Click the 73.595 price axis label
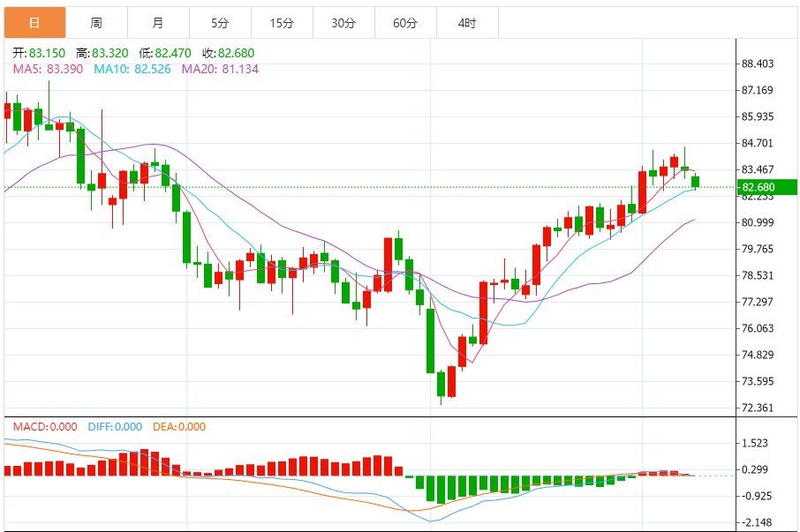 coord(757,381)
